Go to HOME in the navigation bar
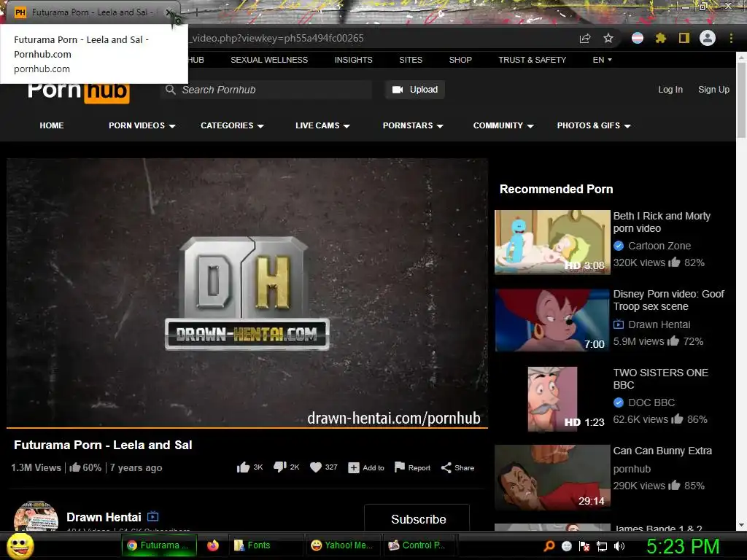 coord(52,125)
